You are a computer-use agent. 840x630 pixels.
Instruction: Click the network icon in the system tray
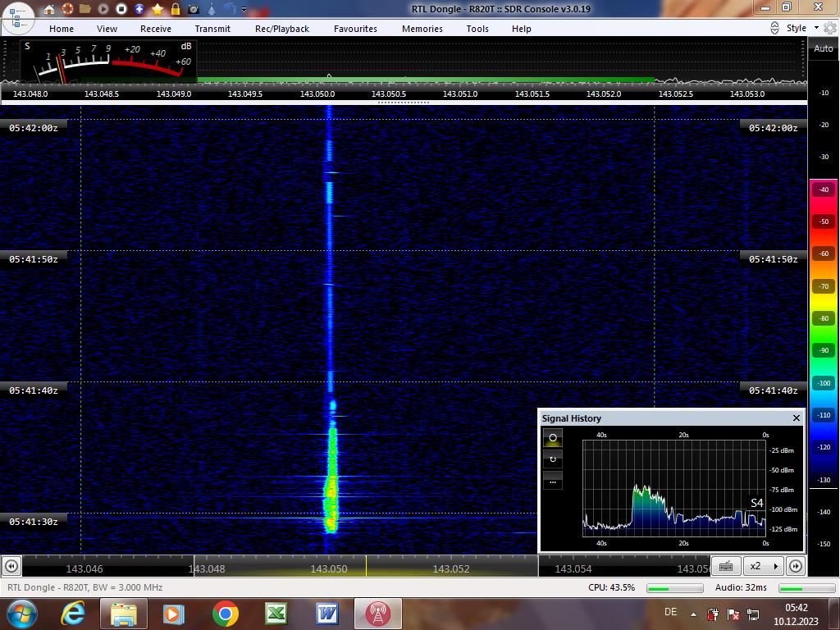click(753, 614)
